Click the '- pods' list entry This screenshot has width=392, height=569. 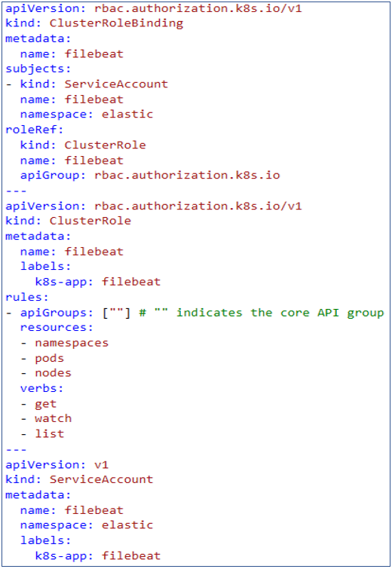coord(42,359)
